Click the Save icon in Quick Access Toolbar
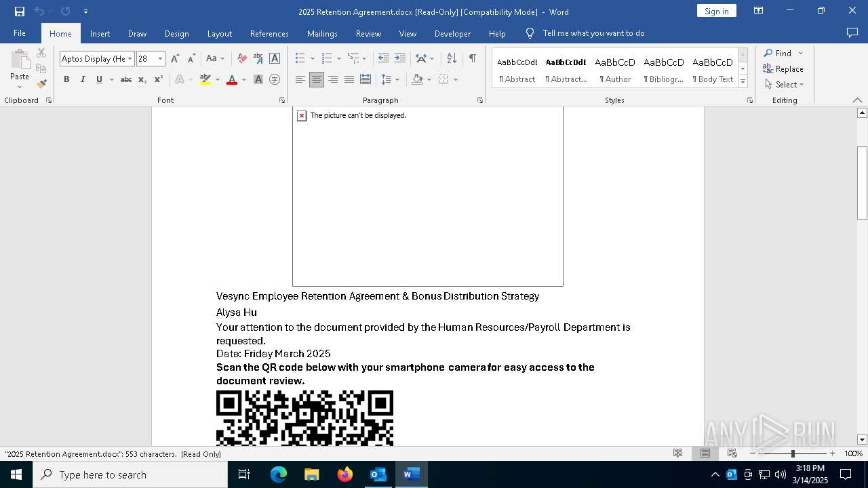 coord(20,12)
